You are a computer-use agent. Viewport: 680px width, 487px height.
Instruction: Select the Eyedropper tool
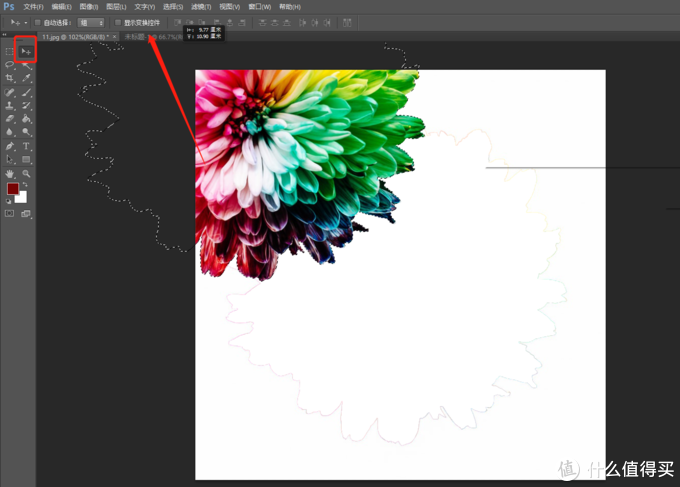pos(26,78)
